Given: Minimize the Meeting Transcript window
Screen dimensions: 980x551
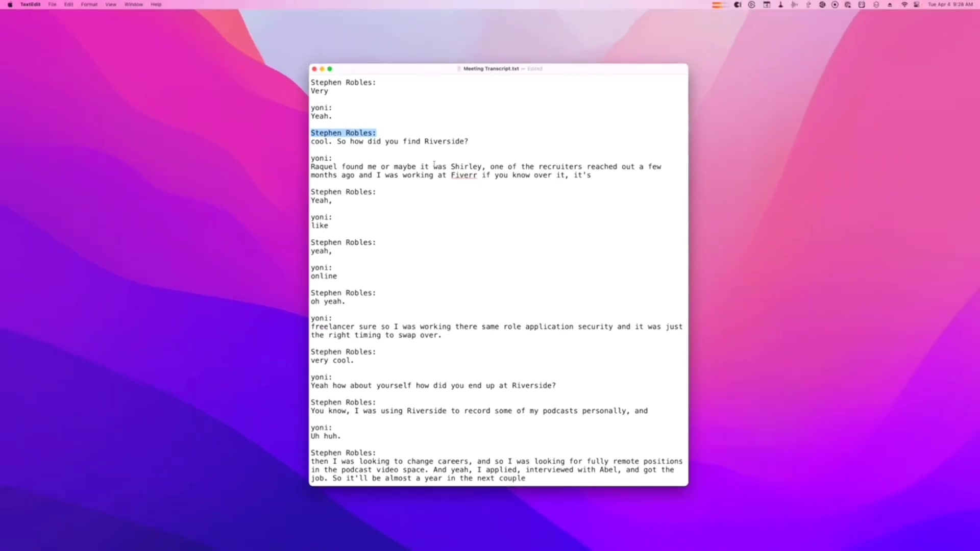Looking at the screenshot, I should 322,69.
